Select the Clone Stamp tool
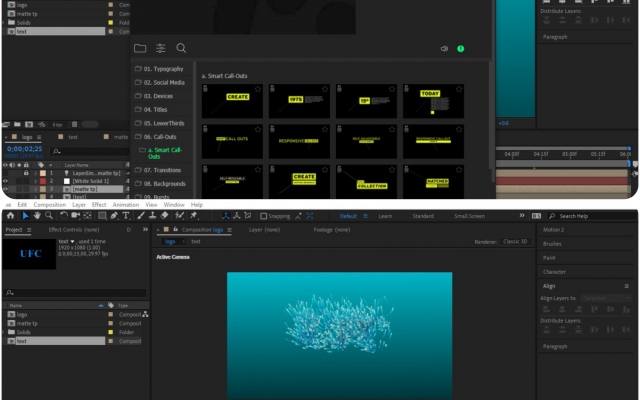The width and height of the screenshot is (640, 400). pyautogui.click(x=152, y=216)
